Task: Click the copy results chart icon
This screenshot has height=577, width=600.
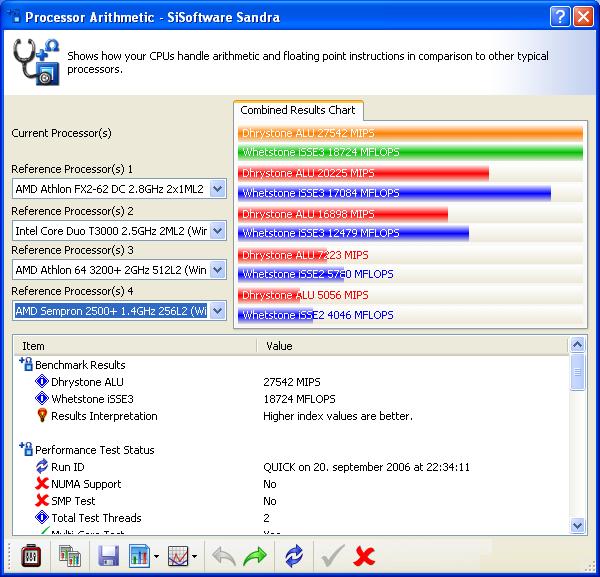Action: [69, 556]
